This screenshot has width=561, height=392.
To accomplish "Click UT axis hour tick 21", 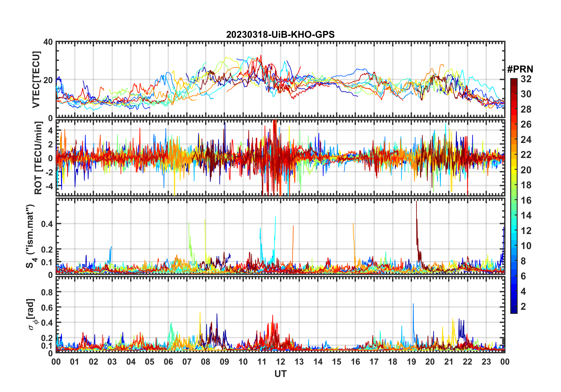I will pyautogui.click(x=449, y=362).
